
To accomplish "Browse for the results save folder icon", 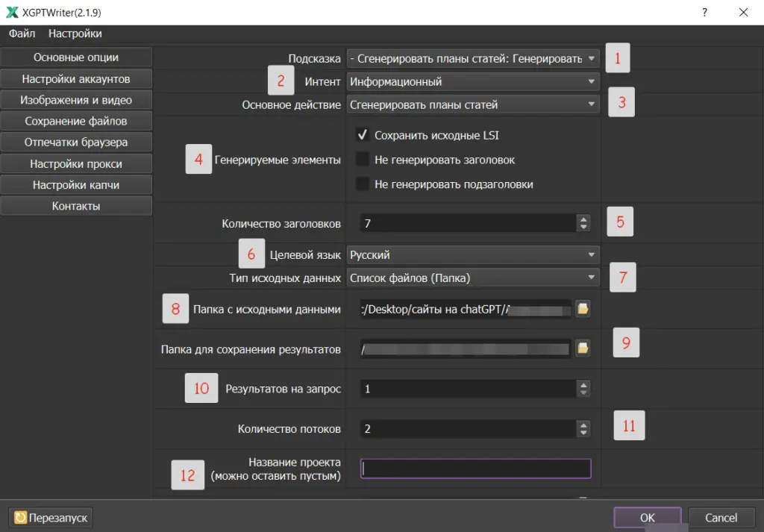I will (583, 348).
